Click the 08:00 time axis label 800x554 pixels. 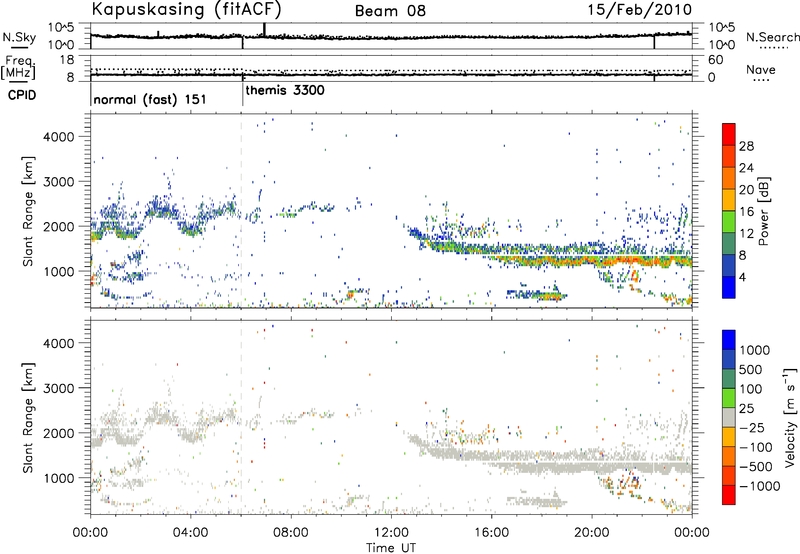pyautogui.click(x=291, y=533)
